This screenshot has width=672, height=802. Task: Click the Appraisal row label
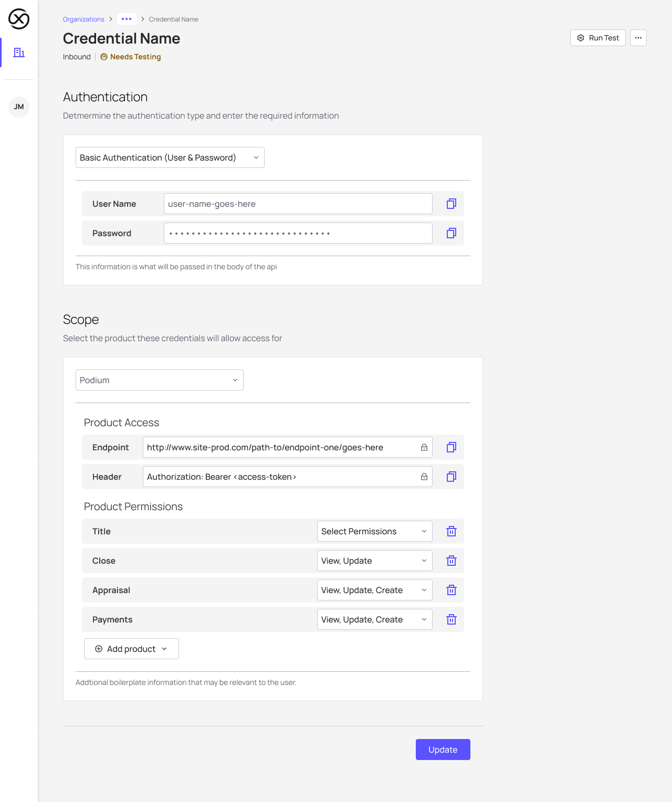coord(111,590)
